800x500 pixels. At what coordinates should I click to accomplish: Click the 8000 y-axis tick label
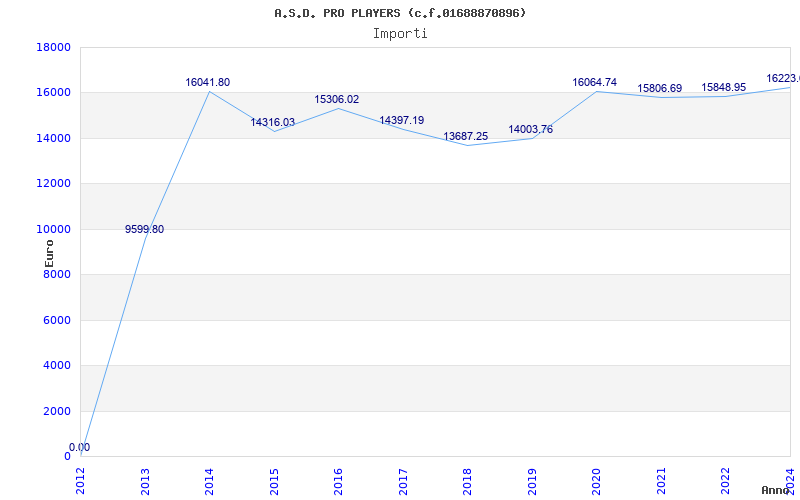click(x=57, y=274)
